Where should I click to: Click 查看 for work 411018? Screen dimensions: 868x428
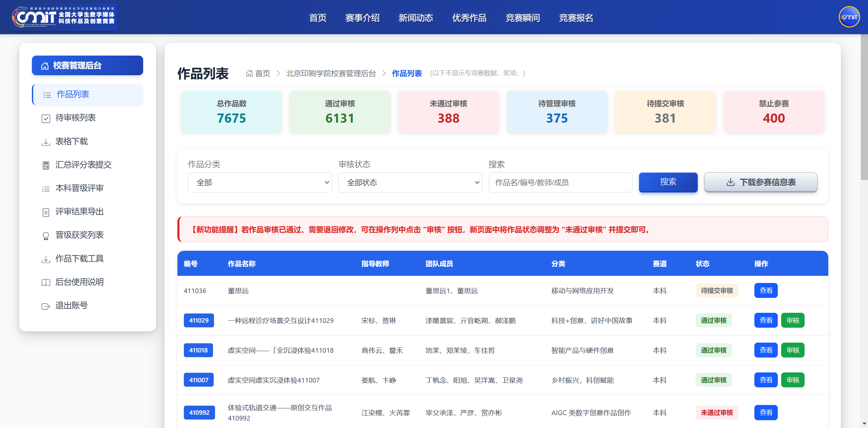(x=766, y=350)
